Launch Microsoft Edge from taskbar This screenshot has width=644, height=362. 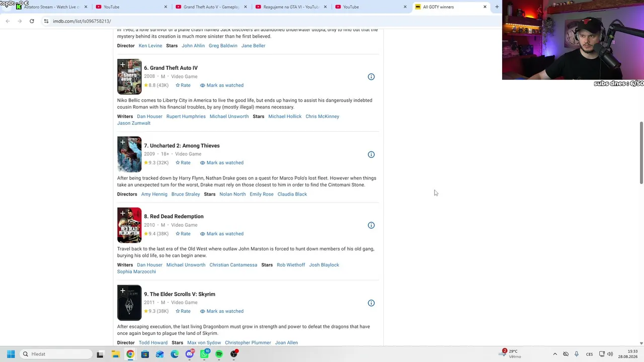175,354
